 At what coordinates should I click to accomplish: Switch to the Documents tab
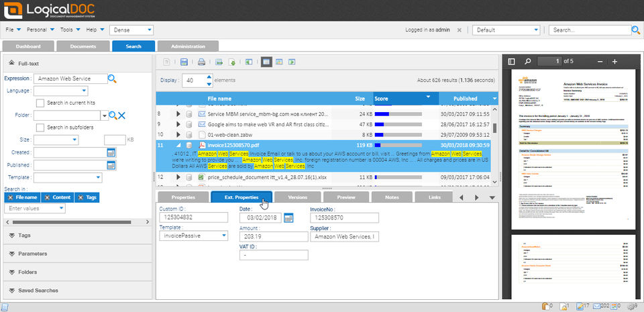[83, 46]
